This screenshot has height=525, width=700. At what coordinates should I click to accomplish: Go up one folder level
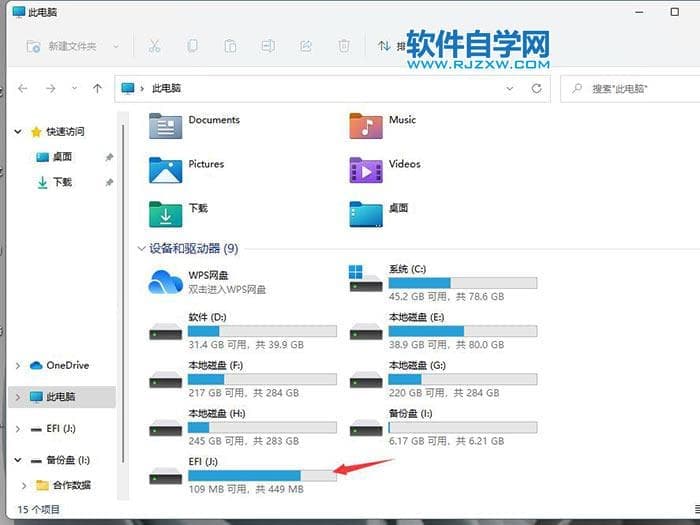click(97, 88)
